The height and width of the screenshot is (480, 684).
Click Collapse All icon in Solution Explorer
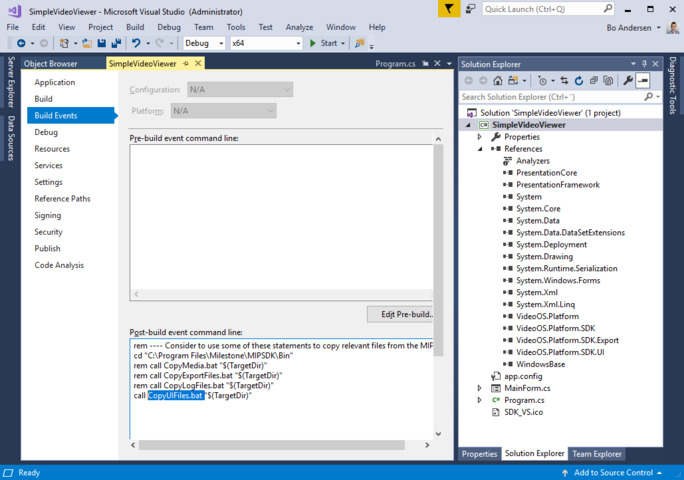click(x=592, y=80)
